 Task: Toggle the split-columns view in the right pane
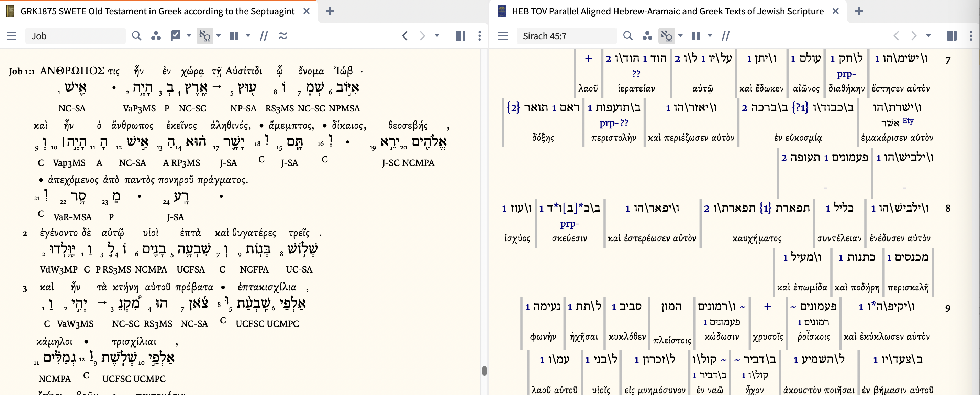pos(951,36)
